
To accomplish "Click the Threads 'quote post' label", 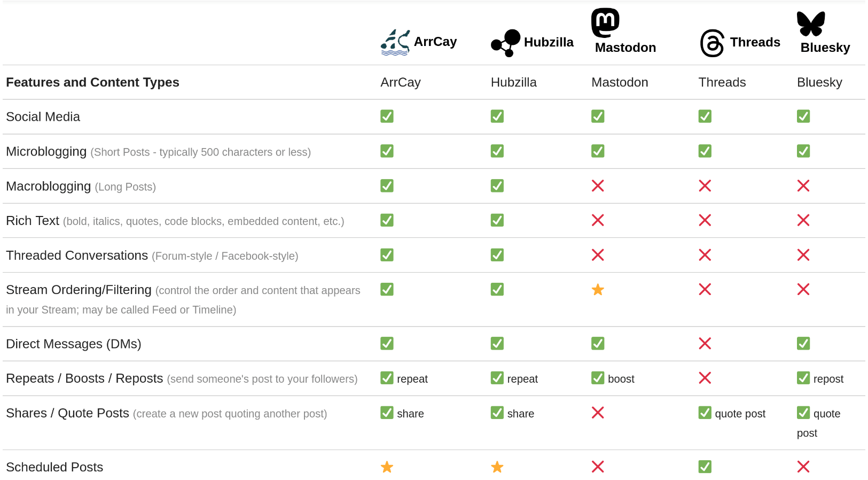I will click(x=740, y=414).
